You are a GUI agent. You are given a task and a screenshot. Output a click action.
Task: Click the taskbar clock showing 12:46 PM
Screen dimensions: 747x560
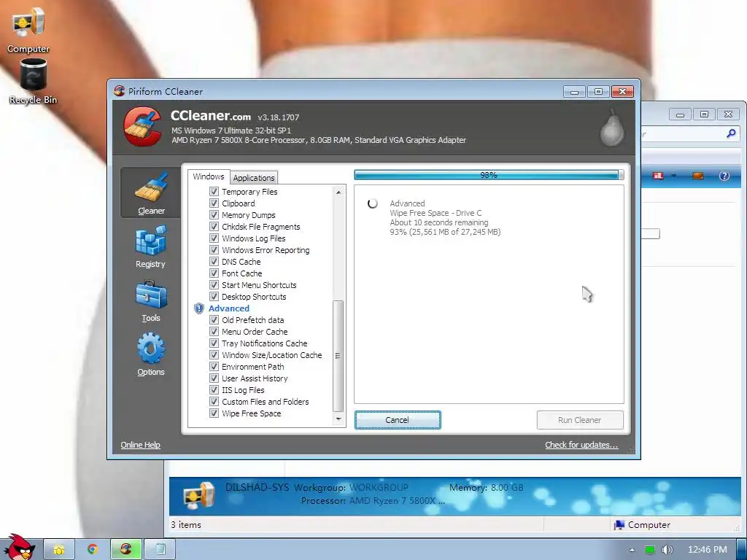click(708, 550)
